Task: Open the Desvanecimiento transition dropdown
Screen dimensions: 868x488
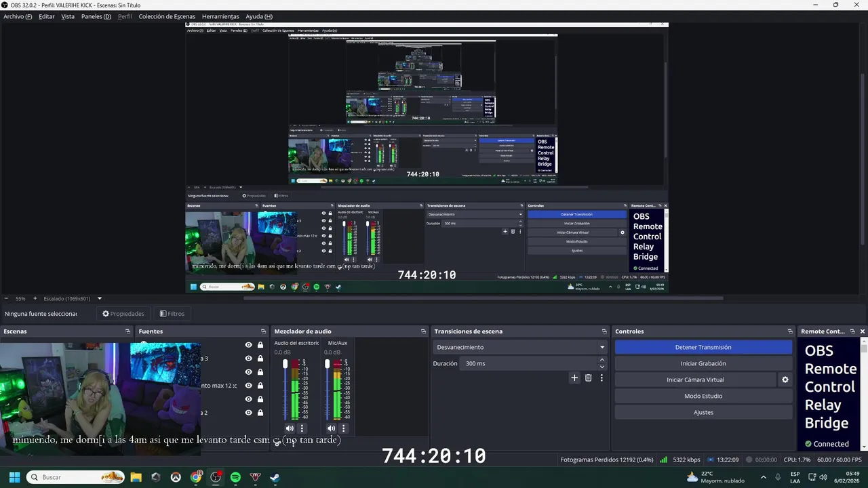Action: pos(519,347)
